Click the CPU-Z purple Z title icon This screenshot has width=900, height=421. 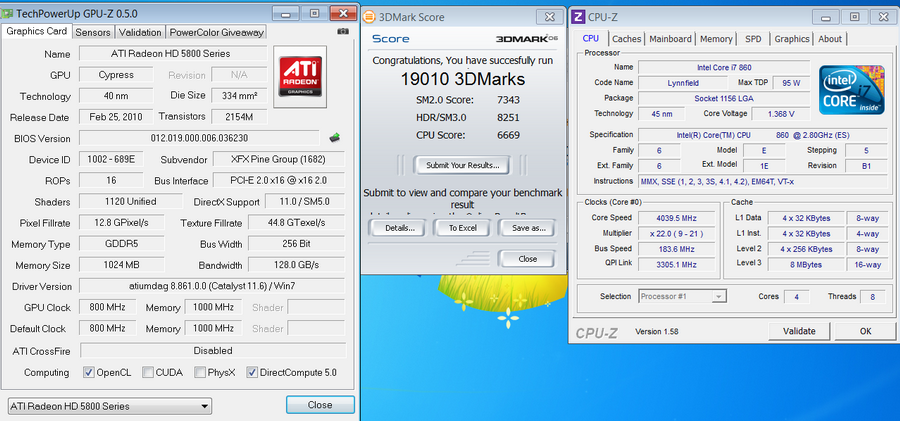(x=579, y=17)
